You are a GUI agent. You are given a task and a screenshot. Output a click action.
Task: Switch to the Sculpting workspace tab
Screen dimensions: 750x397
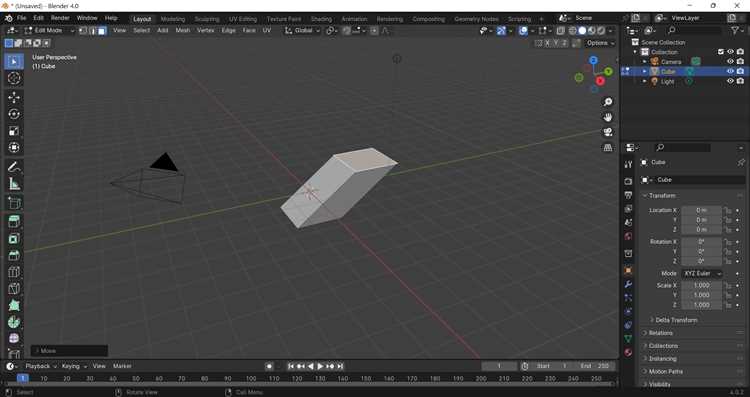click(x=207, y=19)
